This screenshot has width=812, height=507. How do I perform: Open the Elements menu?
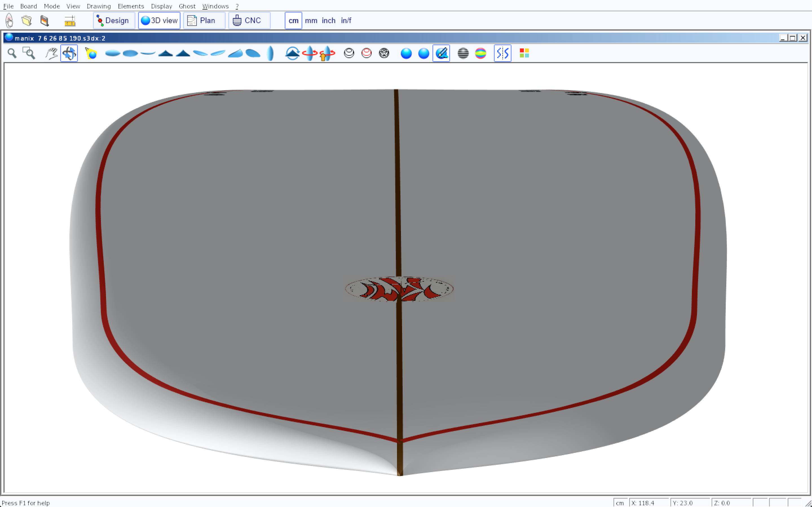(131, 6)
